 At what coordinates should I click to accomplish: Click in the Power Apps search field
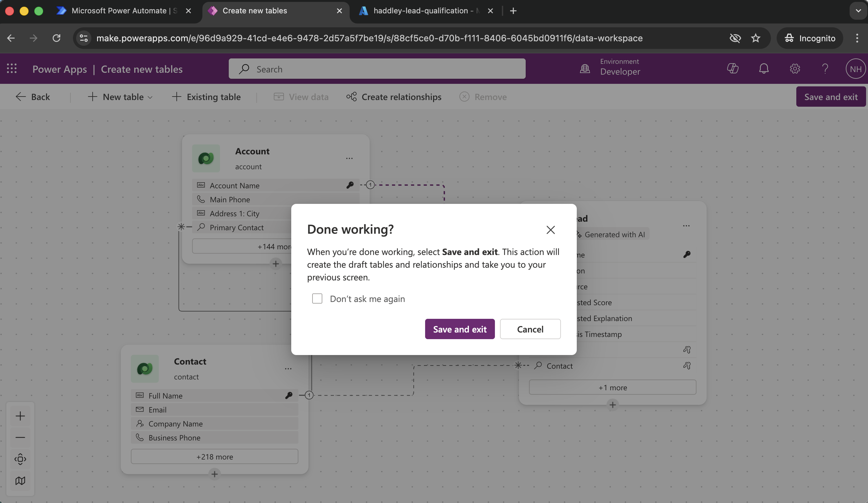point(377,69)
